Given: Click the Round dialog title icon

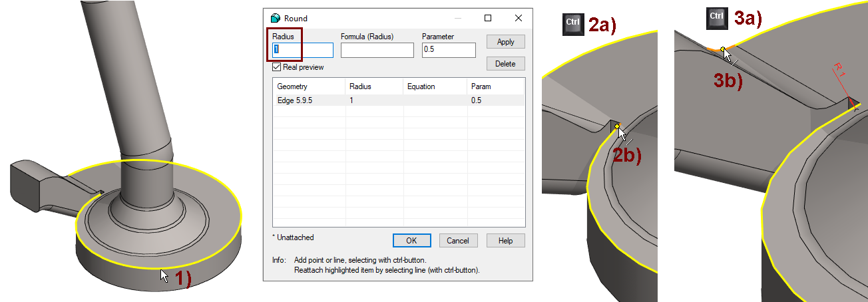Looking at the screenshot, I should click(276, 18).
